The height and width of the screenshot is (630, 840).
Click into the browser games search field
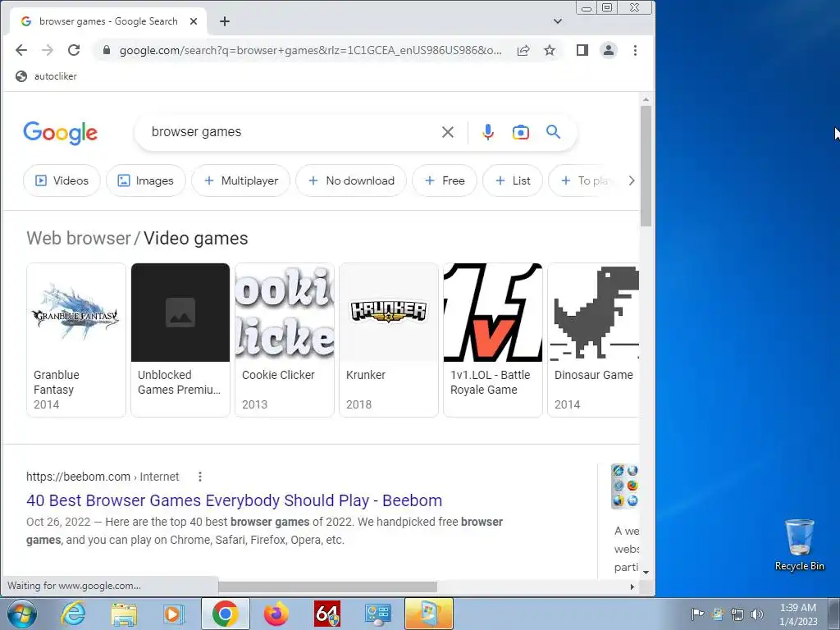(x=290, y=132)
